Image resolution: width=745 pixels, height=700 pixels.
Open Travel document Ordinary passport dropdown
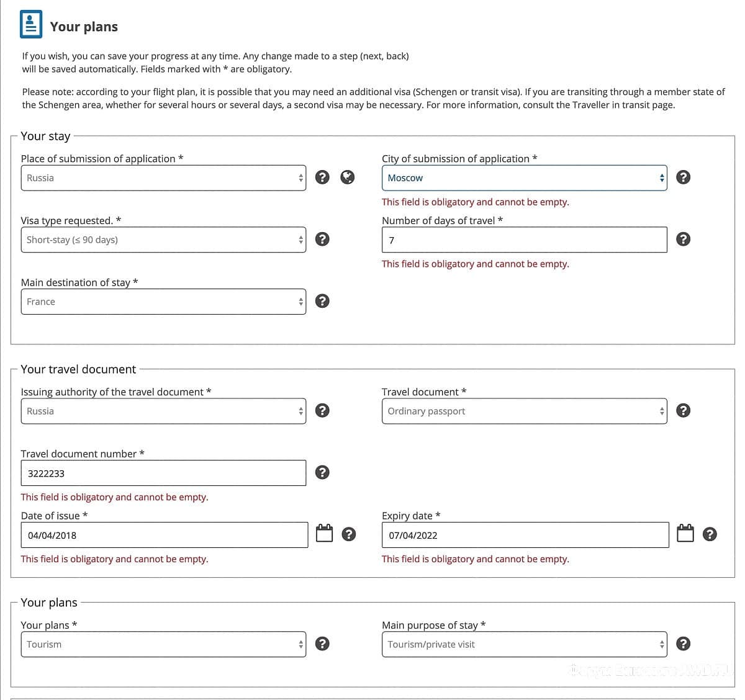(524, 411)
